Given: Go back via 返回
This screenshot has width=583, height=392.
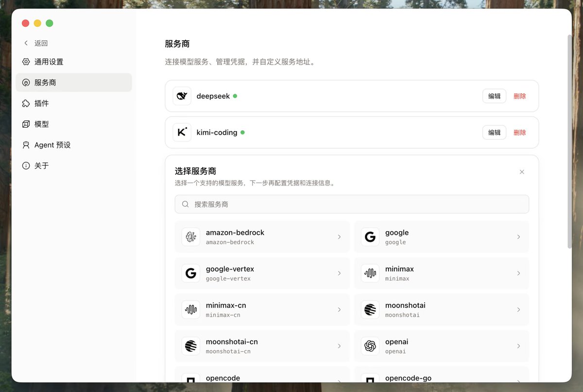Looking at the screenshot, I should pos(36,43).
